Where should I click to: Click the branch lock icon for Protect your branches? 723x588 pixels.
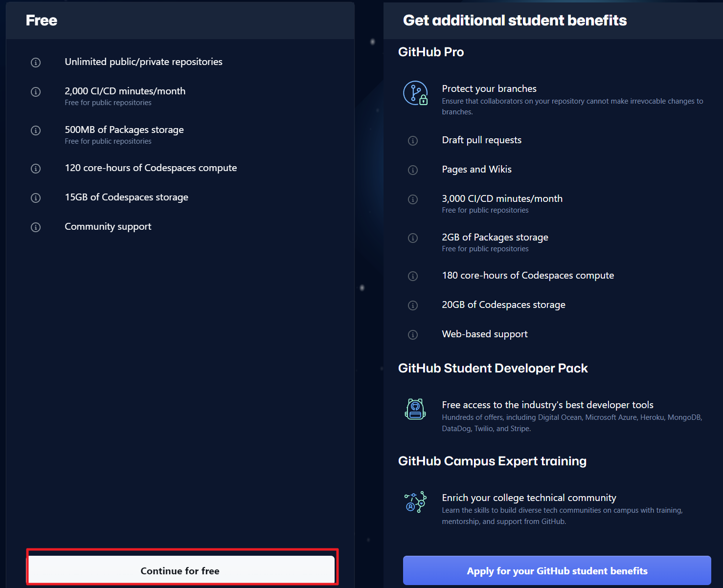[x=415, y=93]
